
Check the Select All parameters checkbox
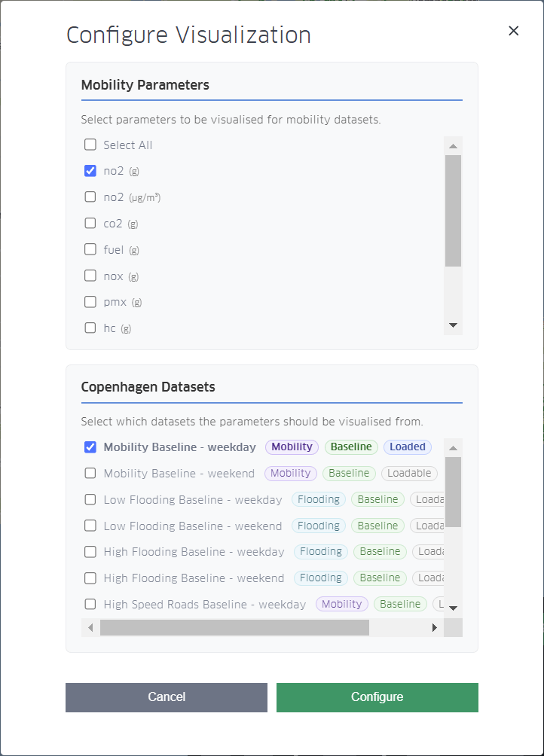coord(90,145)
